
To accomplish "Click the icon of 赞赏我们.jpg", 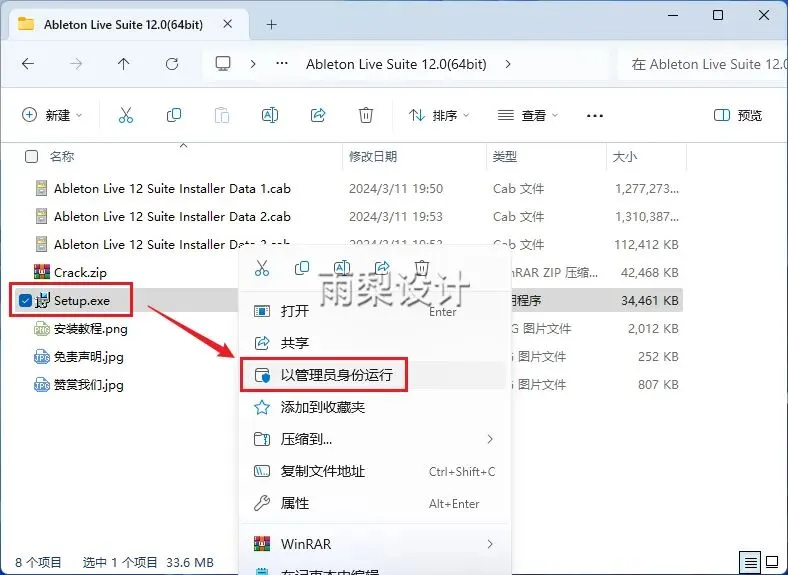I will tap(42, 385).
